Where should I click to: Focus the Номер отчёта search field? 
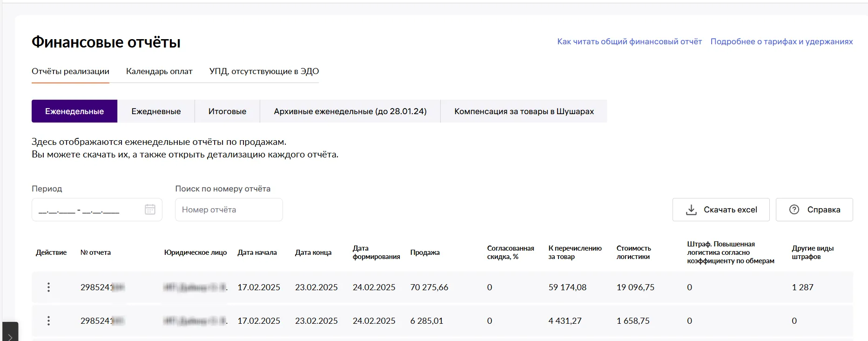(229, 210)
